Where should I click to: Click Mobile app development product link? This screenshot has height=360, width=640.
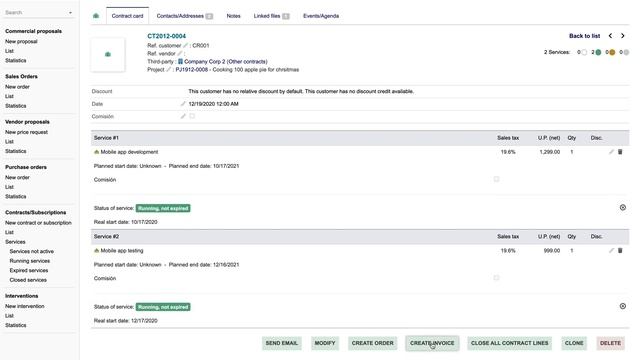pos(129,152)
